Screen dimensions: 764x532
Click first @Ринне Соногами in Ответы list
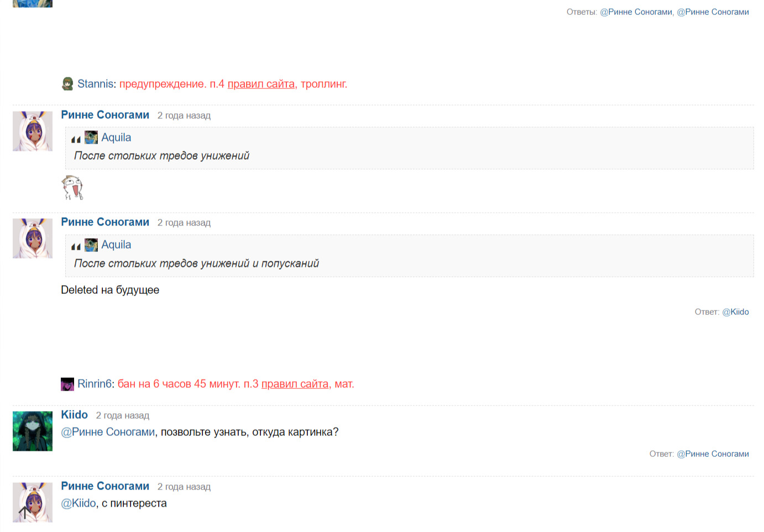[x=636, y=12]
